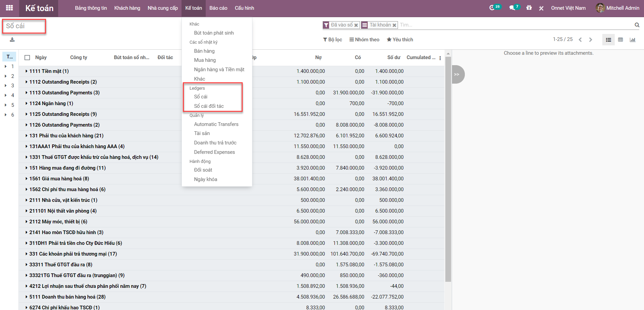The height and width of the screenshot is (310, 644).
Task: Open the chat messages icon
Action: pos(512,8)
